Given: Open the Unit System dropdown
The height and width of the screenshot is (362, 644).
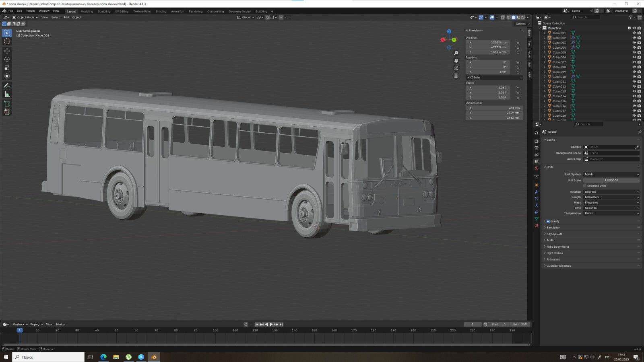Looking at the screenshot, I should click(611, 174).
